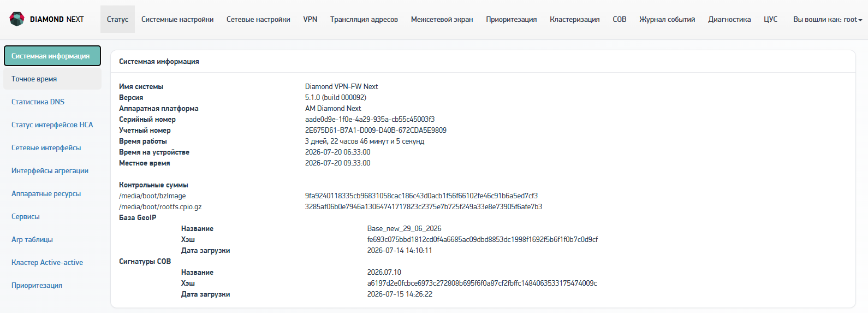Open Кластер Active-active page
The image size is (868, 313).
click(x=52, y=262)
